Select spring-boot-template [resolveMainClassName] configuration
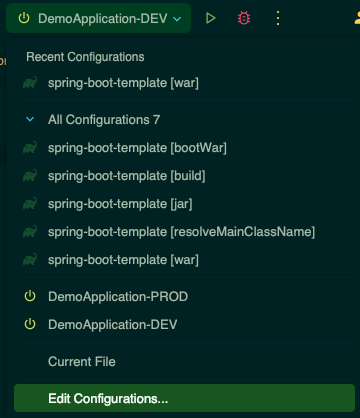360x418 pixels. [184, 232]
